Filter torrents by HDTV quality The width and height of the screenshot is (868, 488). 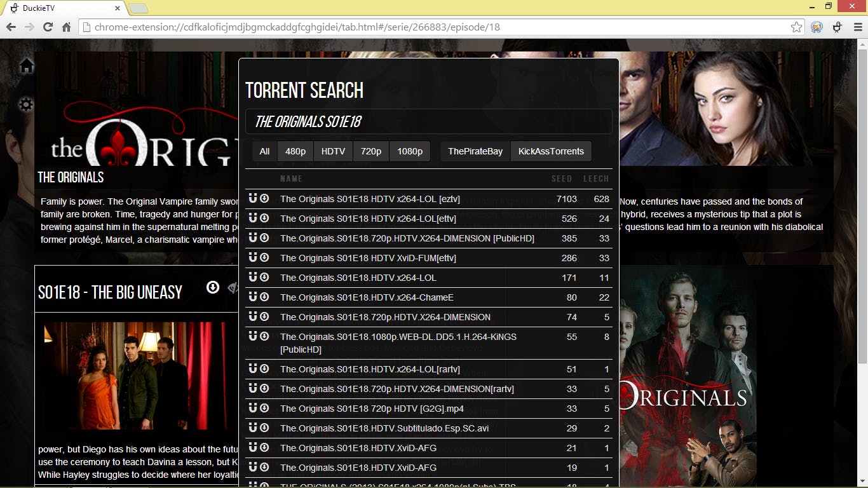point(333,151)
